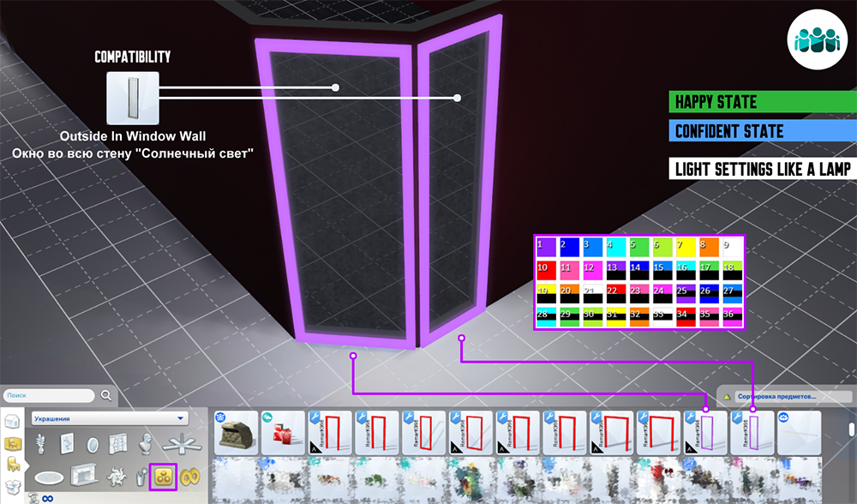Select the wall painting decoration category
857x504 pixels.
click(67, 443)
